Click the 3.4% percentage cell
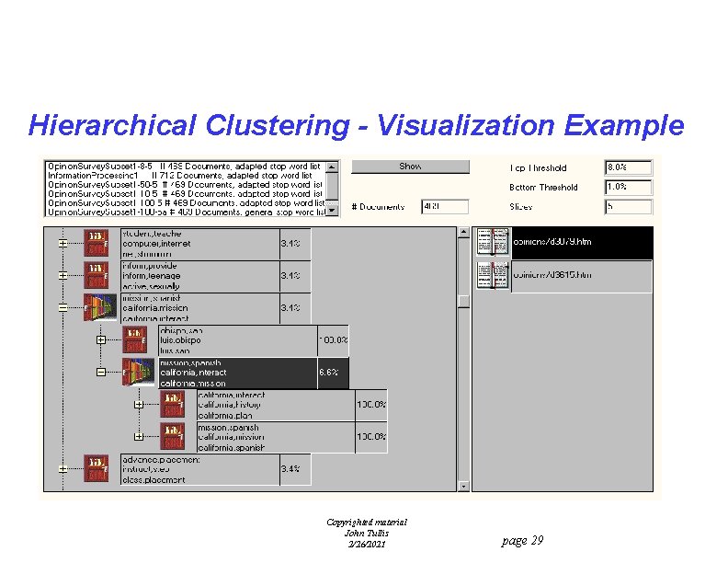 click(x=295, y=470)
